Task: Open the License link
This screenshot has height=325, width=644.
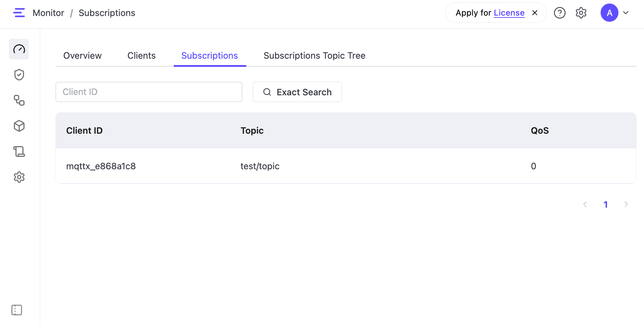Action: [x=509, y=12]
